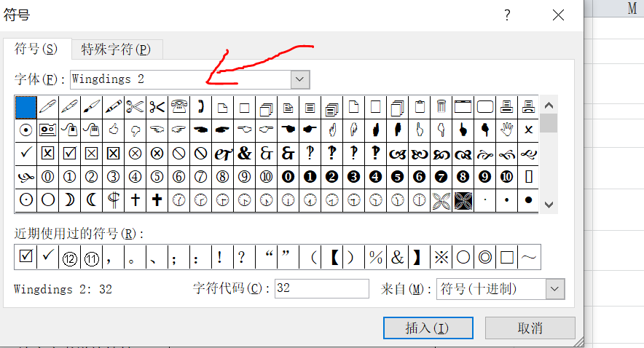Viewport: 644px width, 348px height.
Task: Pick recently used ampersand symbol
Action: pyautogui.click(x=398, y=257)
